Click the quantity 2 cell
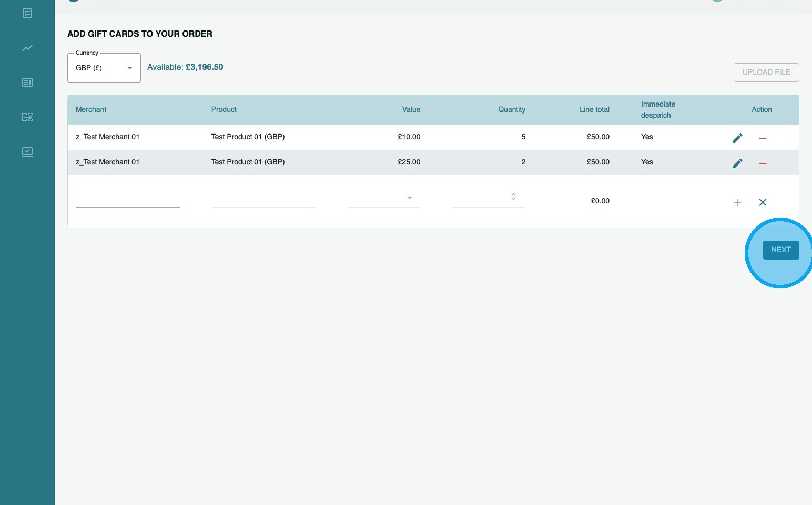Screen dimensions: 812x505 point(523,162)
